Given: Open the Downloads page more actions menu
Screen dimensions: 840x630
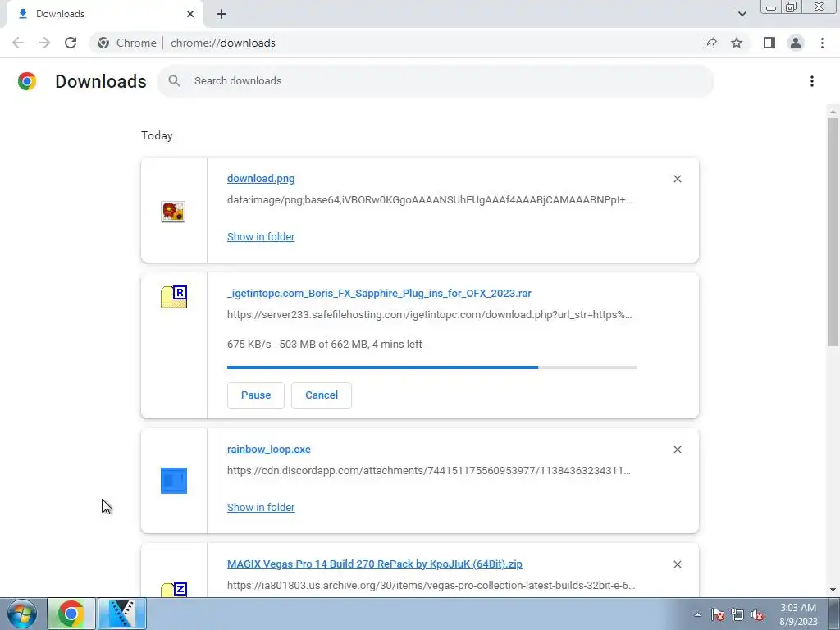Looking at the screenshot, I should [811, 81].
